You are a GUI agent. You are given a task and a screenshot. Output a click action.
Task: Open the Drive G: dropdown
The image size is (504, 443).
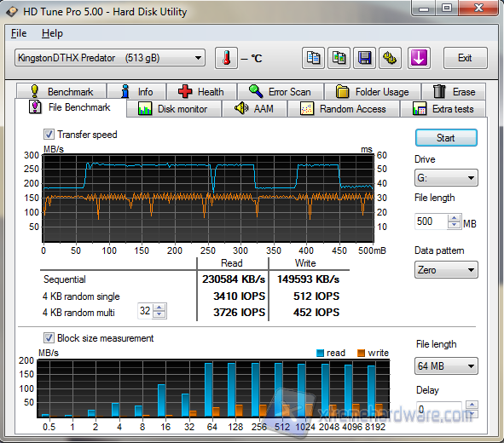point(446,178)
